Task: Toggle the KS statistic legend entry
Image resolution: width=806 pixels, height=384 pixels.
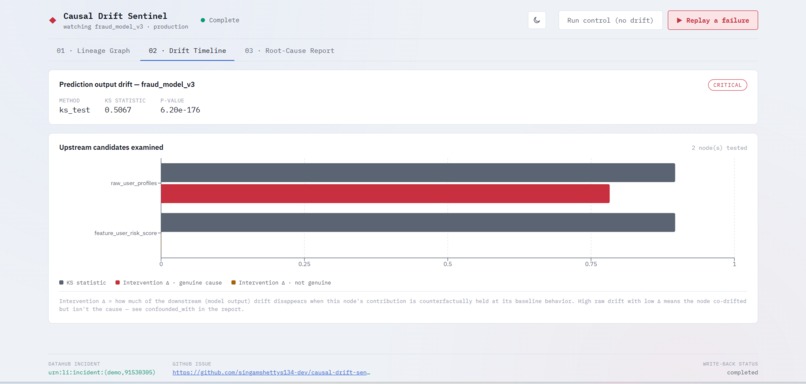Action: (83, 283)
